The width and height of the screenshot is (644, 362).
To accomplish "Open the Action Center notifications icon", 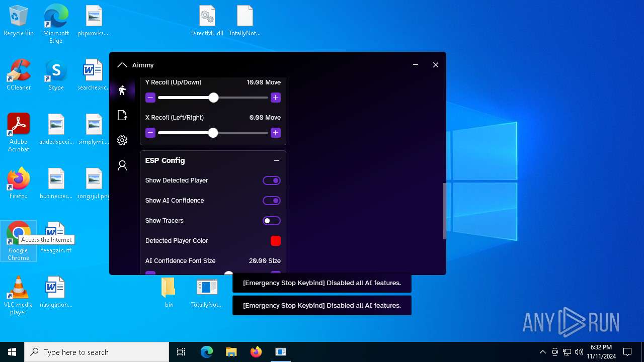I will [x=627, y=352].
